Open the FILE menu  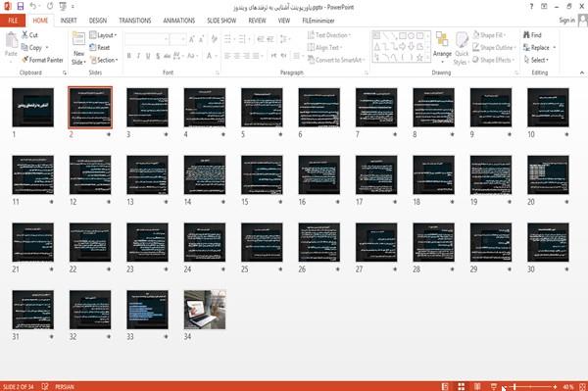point(13,21)
